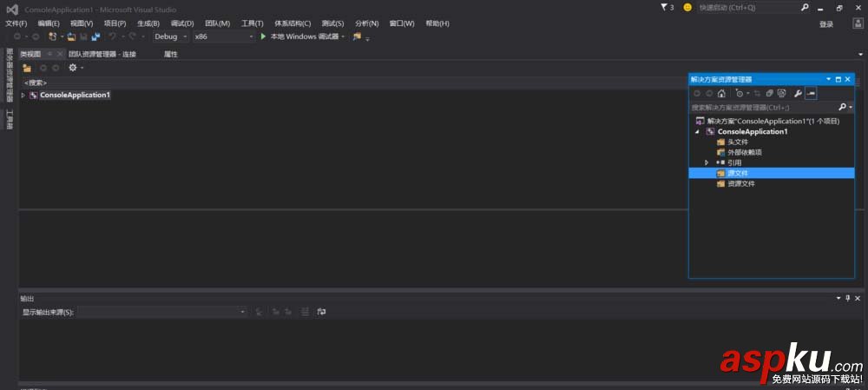
Task: Click 本地 Windows 调试器 button
Action: [x=304, y=36]
